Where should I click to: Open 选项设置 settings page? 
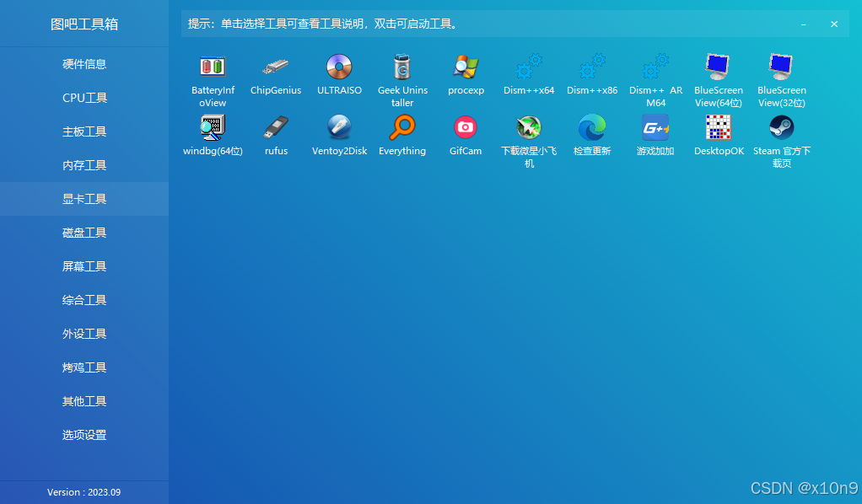coord(84,435)
